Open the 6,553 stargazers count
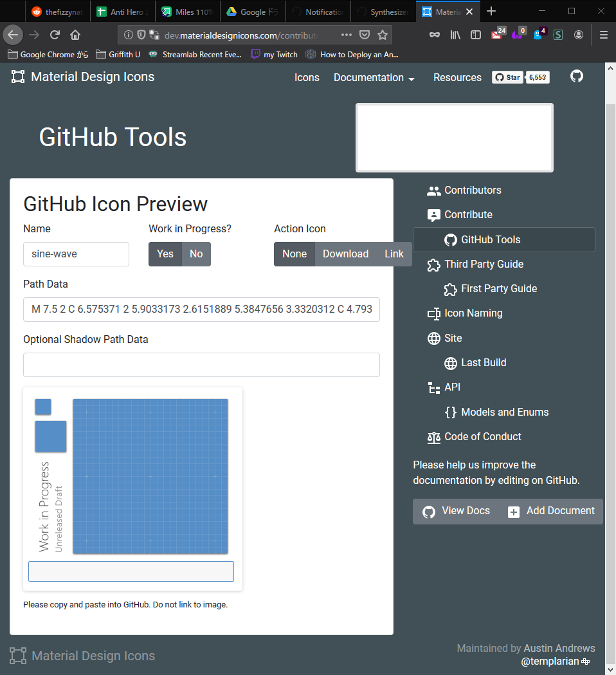 point(538,77)
